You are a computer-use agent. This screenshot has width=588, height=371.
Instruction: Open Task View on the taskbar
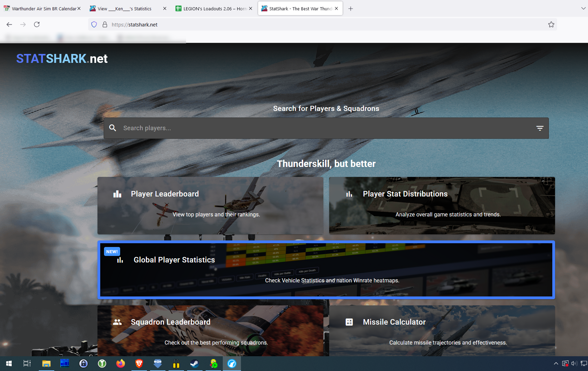[x=27, y=363]
